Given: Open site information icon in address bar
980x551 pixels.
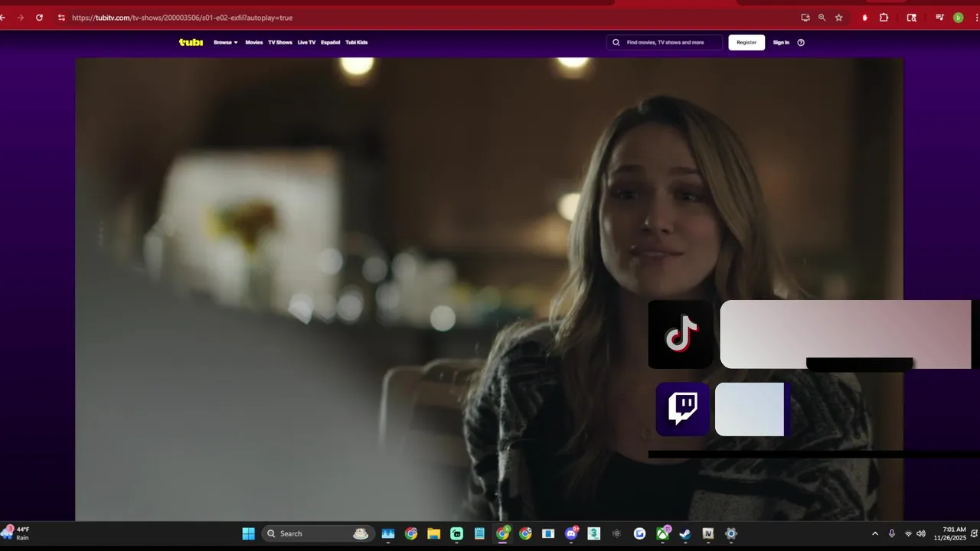Looking at the screenshot, I should click(x=61, y=18).
